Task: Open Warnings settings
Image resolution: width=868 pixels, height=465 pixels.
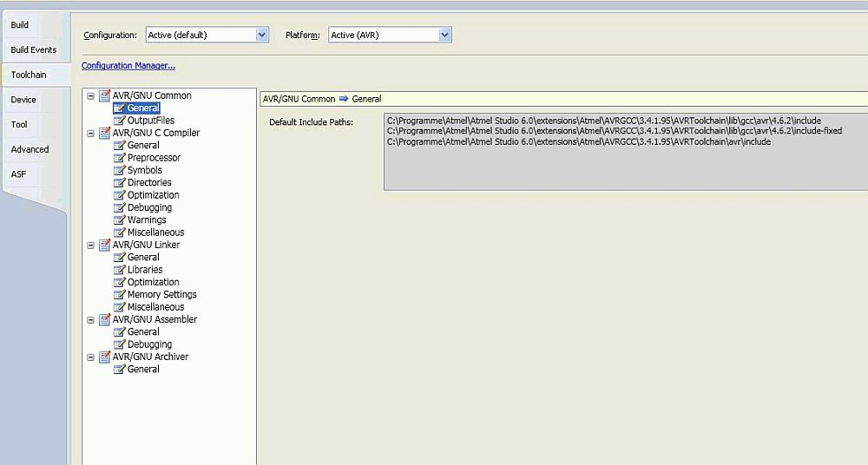Action: (x=147, y=219)
